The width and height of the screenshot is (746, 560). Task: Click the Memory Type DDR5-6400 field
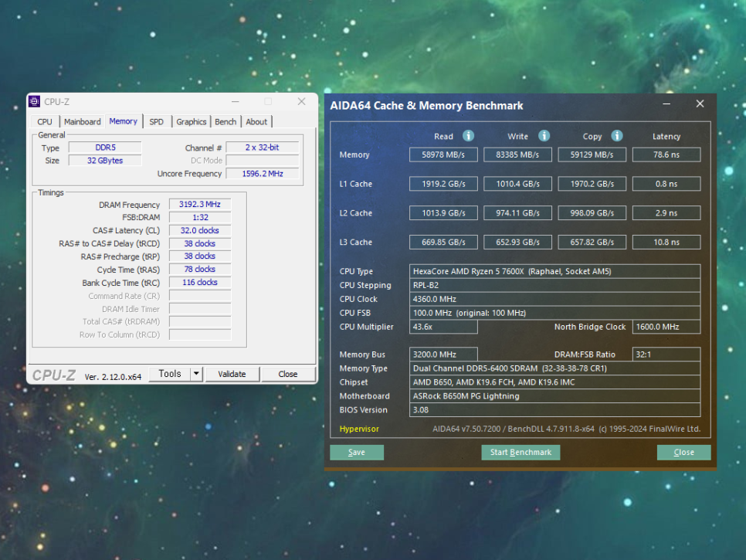coord(554,368)
